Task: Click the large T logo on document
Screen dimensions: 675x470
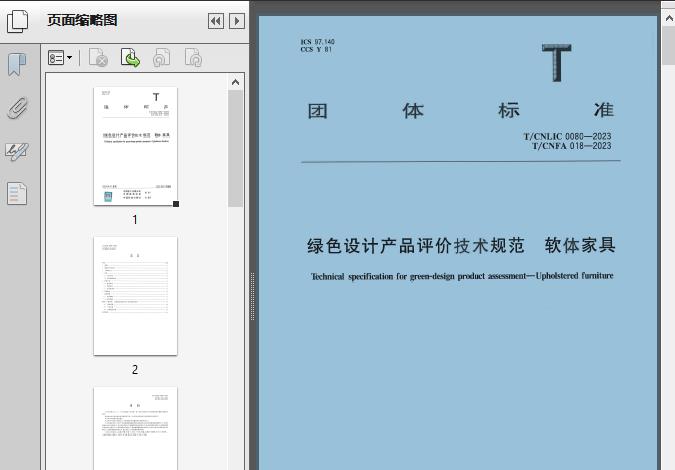Action: 557,62
